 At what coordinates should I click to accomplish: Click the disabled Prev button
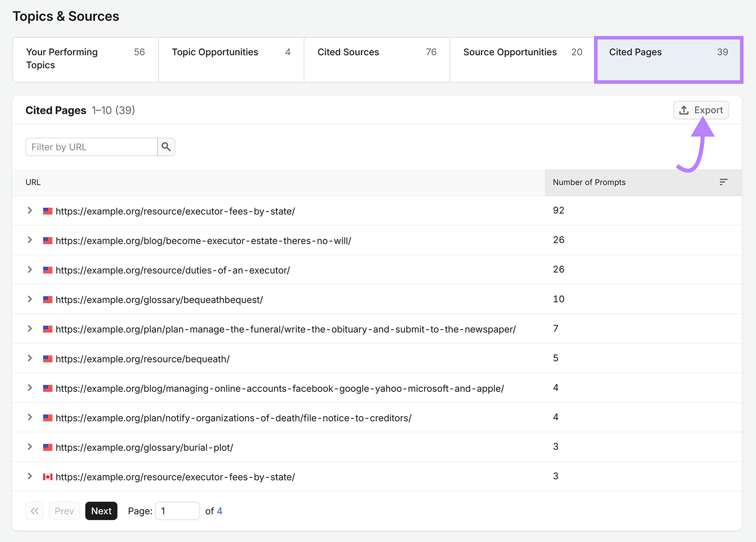click(x=64, y=511)
